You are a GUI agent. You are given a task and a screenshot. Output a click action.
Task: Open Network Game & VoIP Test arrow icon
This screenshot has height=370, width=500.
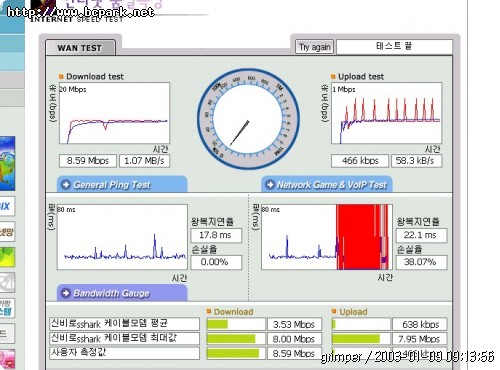[x=270, y=184]
